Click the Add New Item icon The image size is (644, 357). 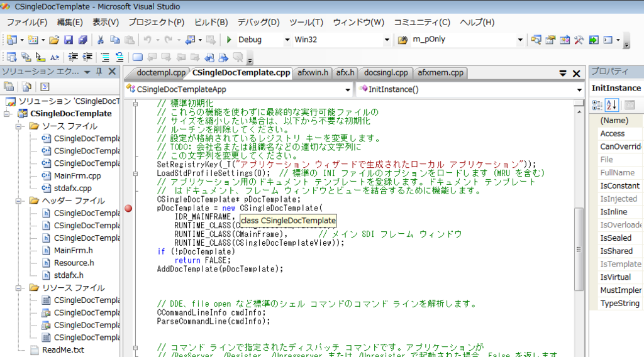click(x=33, y=40)
